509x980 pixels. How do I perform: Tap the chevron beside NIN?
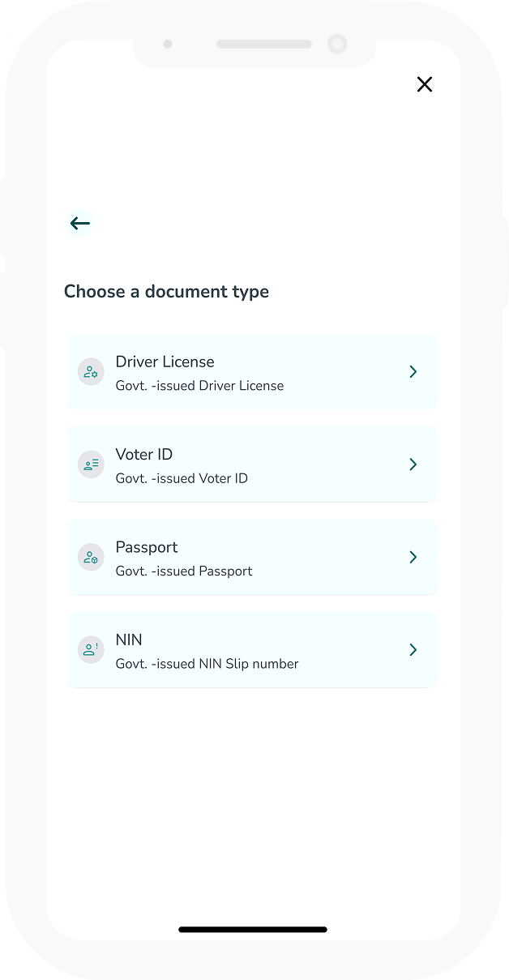pos(413,649)
